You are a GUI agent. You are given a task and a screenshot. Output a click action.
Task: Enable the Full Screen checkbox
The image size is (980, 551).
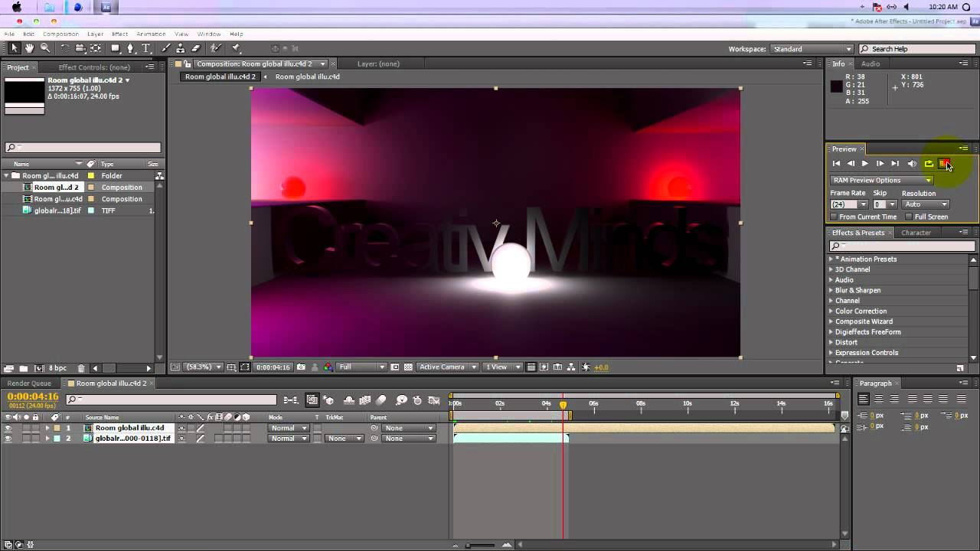[909, 217]
